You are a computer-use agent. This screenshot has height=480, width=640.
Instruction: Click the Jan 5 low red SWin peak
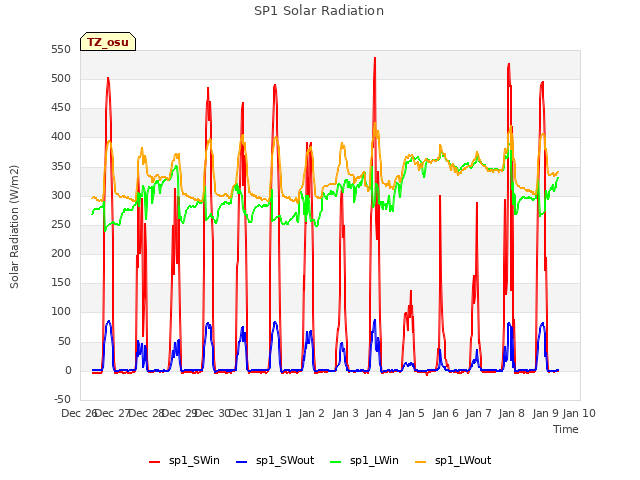[x=411, y=291]
